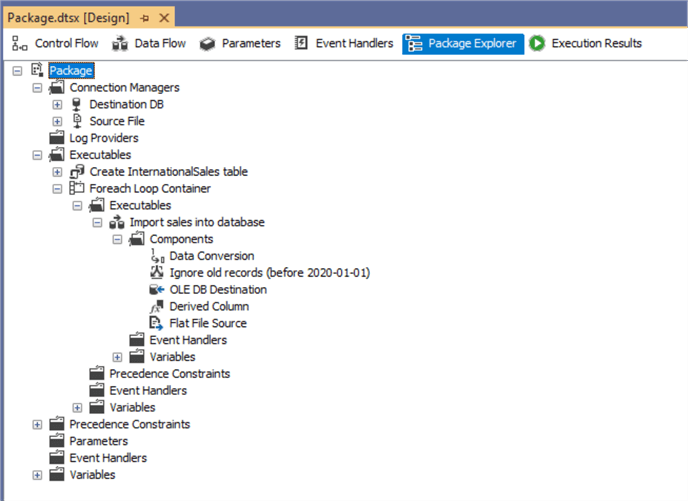Expand the top-level Precedence Constraints node
The image size is (688, 501).
37,424
